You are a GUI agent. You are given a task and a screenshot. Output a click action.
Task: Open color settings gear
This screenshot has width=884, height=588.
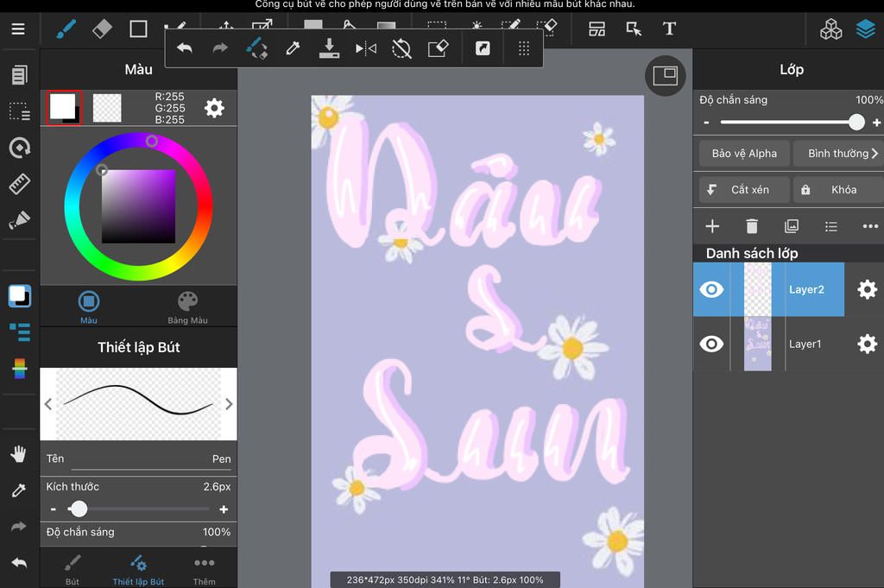click(214, 108)
